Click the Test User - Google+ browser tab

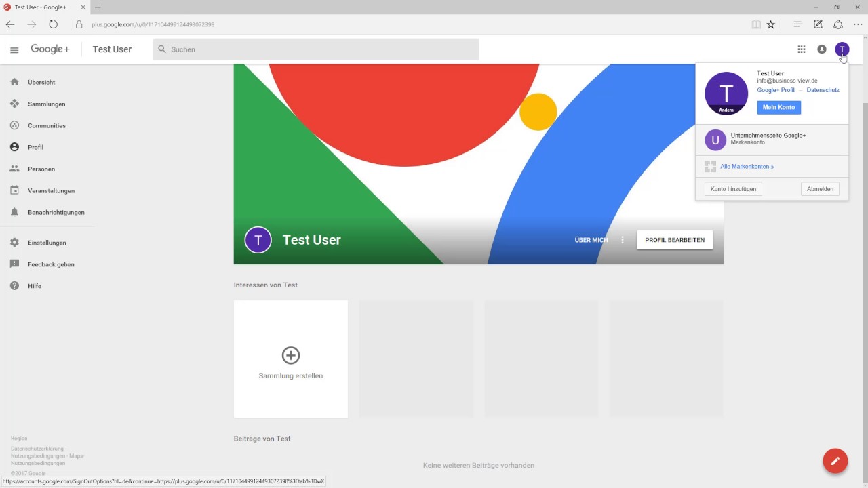pos(44,7)
